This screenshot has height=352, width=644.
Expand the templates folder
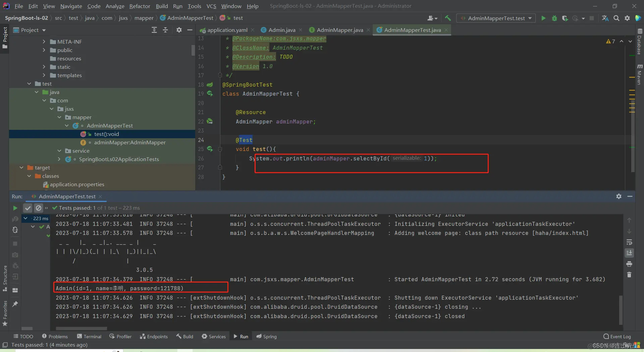coord(44,75)
